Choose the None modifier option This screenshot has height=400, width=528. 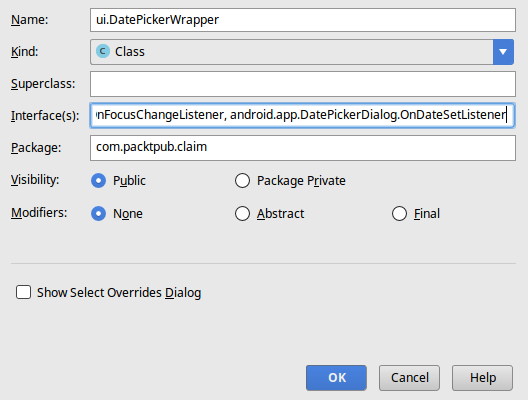pyautogui.click(x=99, y=213)
